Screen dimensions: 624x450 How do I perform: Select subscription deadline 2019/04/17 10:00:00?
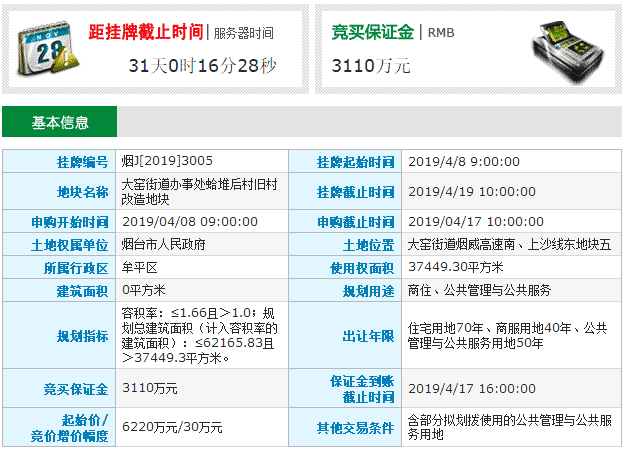[x=476, y=221]
